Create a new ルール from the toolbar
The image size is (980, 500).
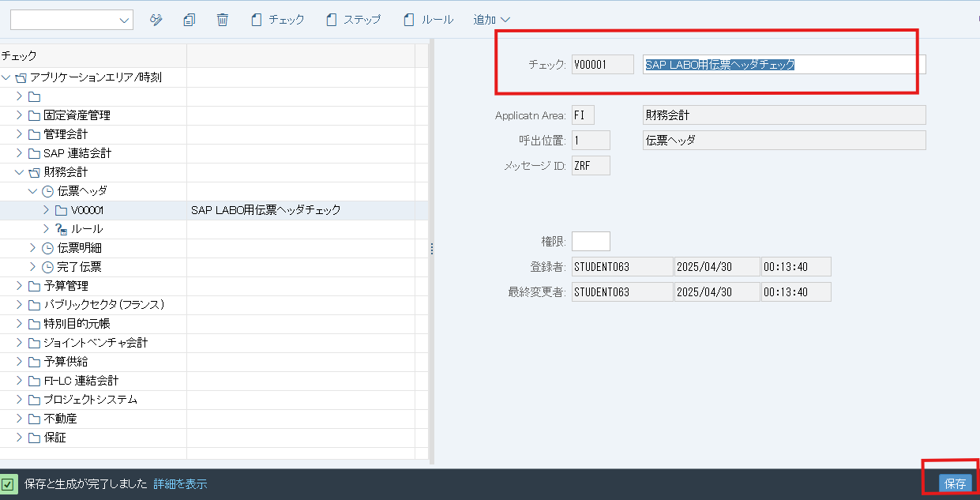click(x=428, y=20)
